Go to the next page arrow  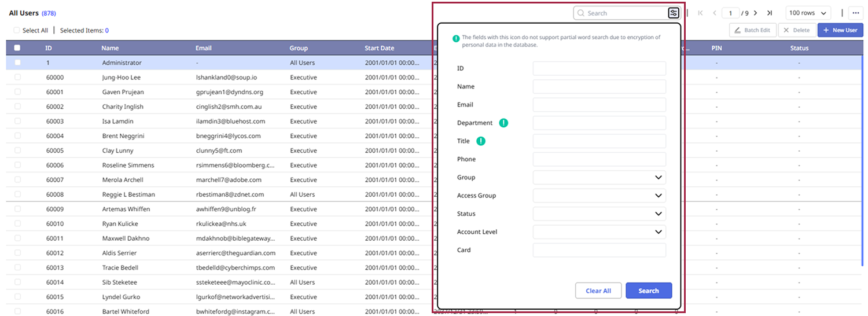755,13
